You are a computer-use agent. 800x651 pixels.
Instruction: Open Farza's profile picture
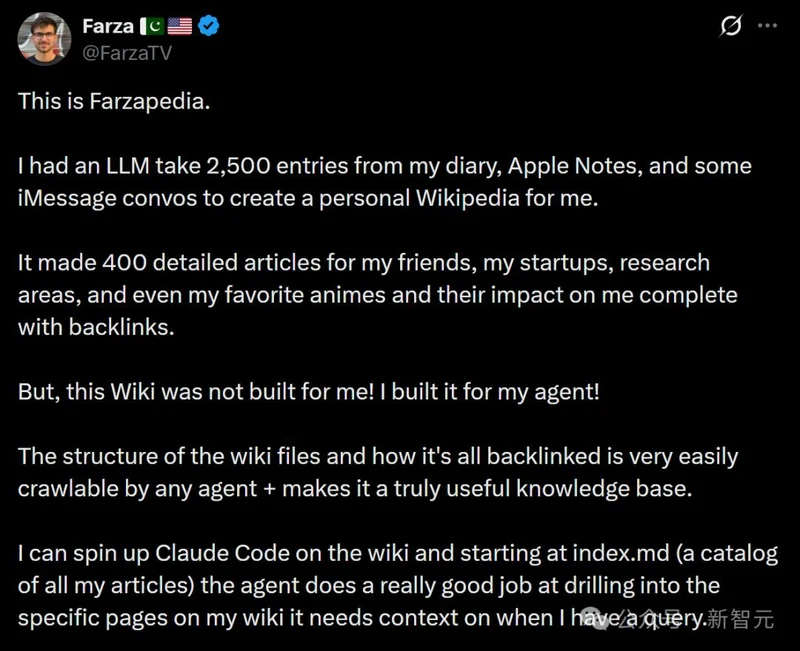point(44,39)
